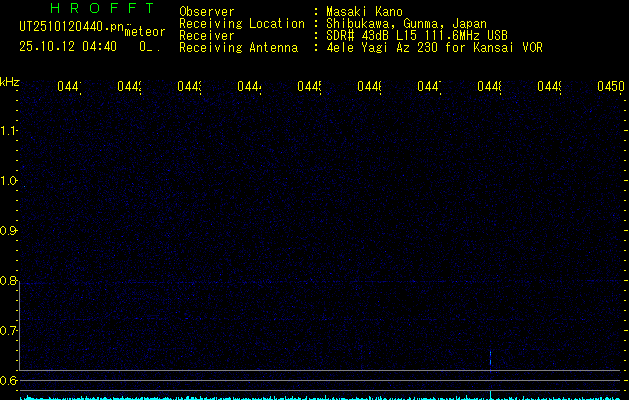Click the 1.0 kHz frequency label
Viewport: 629px width, 400px height.
9,181
